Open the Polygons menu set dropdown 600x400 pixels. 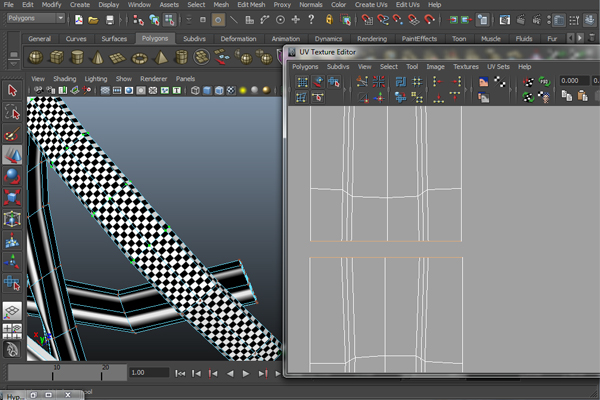[36, 18]
